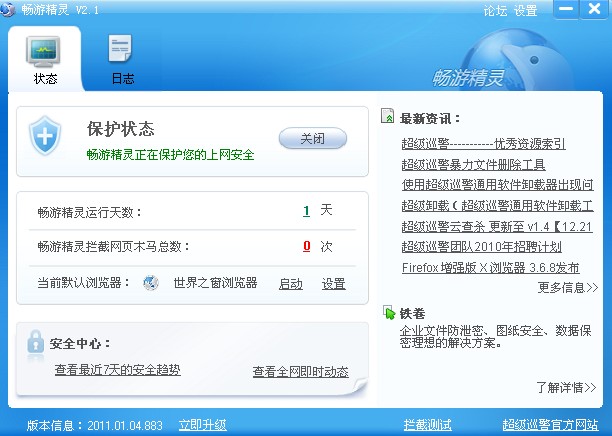
Task: Click the running days count 1
Action: 306,211
